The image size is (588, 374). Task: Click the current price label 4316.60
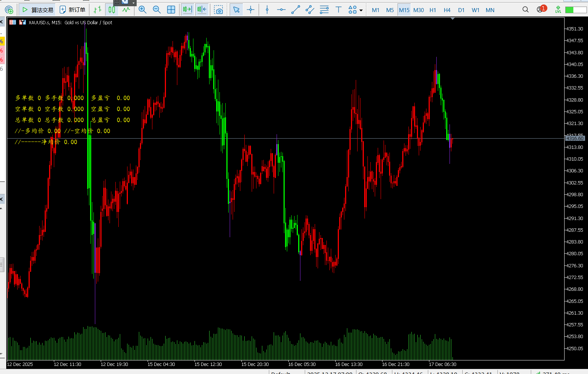(x=575, y=138)
